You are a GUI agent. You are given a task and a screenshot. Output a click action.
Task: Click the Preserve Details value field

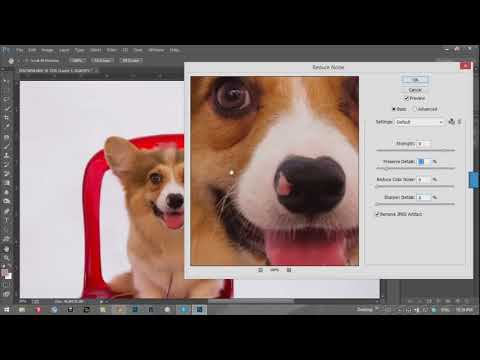424,162
